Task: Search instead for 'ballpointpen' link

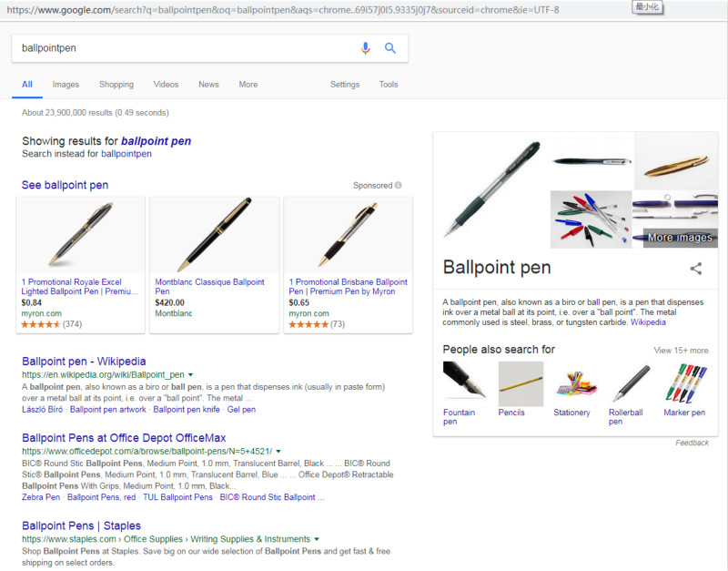Action: pos(126,154)
